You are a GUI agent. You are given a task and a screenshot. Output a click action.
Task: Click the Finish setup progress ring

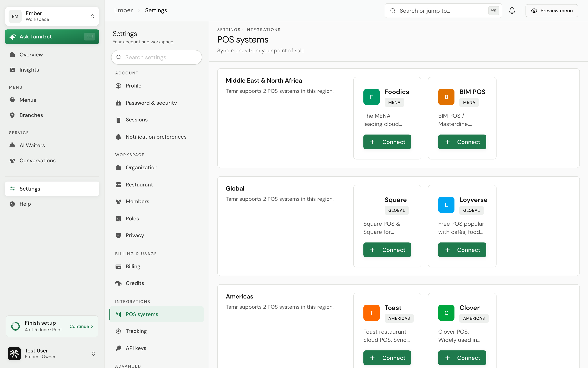[x=16, y=326]
